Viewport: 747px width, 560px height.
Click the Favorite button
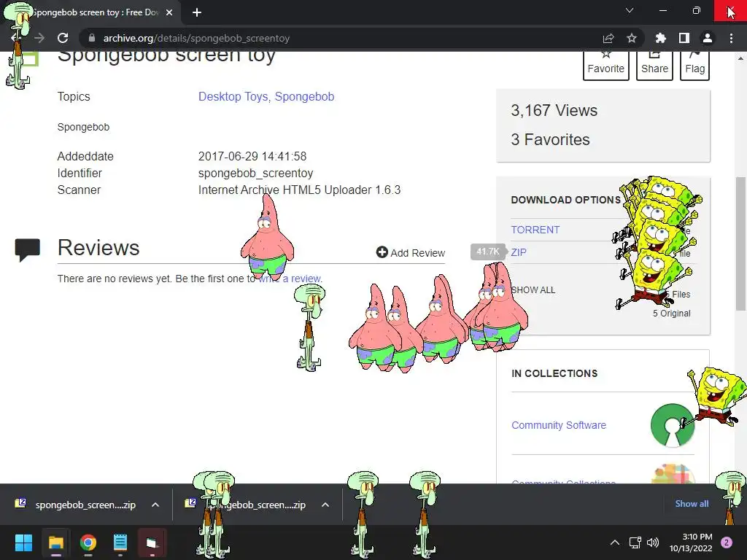606,65
